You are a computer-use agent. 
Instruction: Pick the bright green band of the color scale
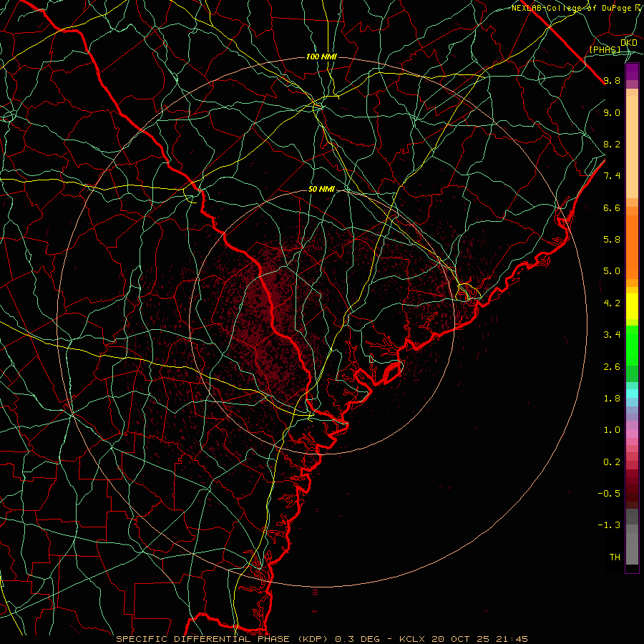click(632, 345)
